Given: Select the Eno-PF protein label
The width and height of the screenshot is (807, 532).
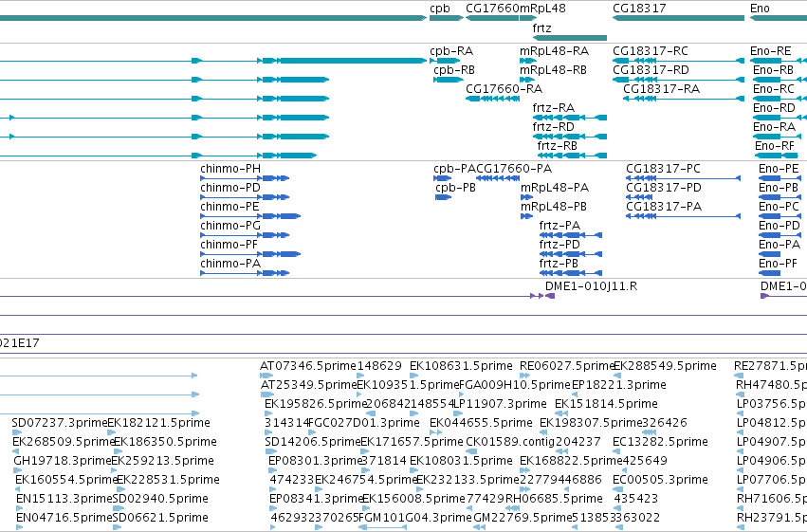Looking at the screenshot, I should tap(778, 264).
